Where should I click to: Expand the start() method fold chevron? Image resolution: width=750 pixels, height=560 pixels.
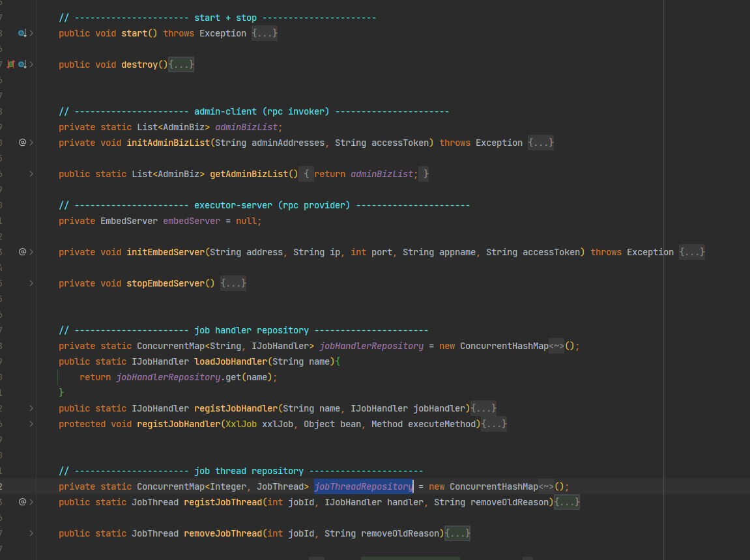[31, 33]
